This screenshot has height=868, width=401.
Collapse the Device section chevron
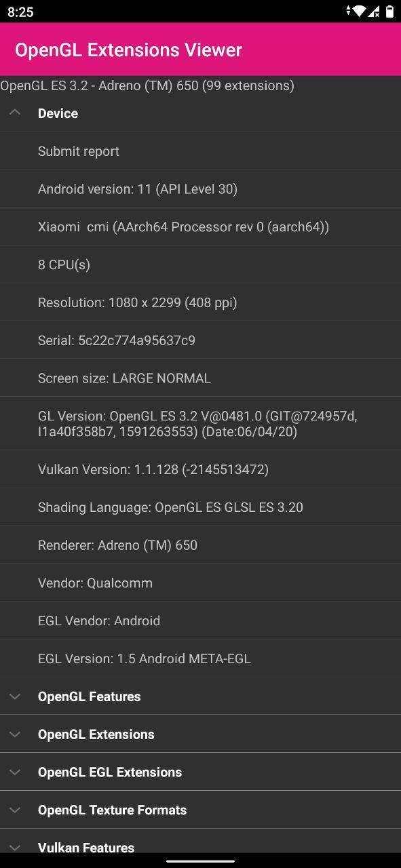click(x=15, y=113)
